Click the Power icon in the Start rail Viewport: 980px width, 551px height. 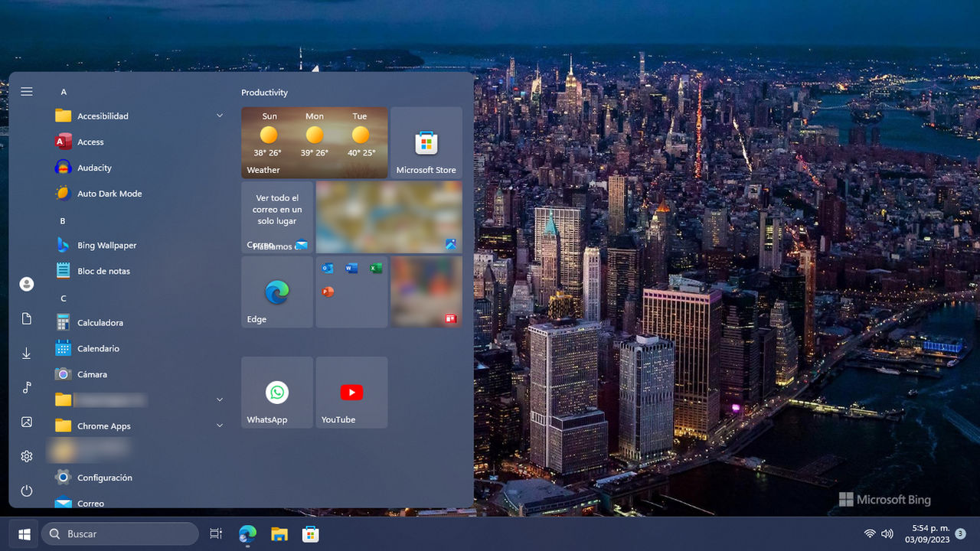[x=27, y=491]
